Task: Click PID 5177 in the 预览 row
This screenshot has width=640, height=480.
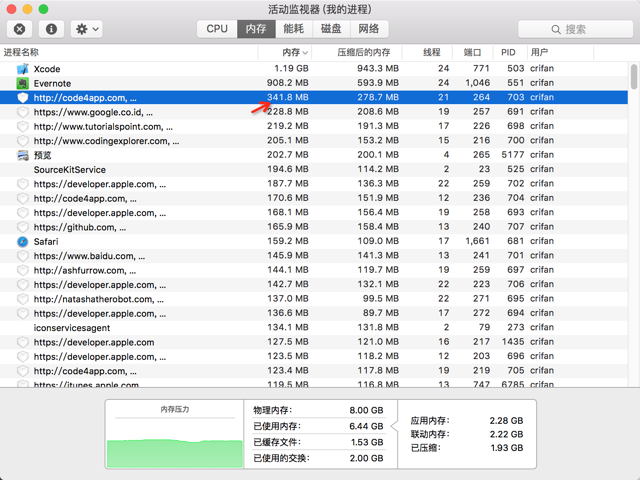Action: [513, 155]
